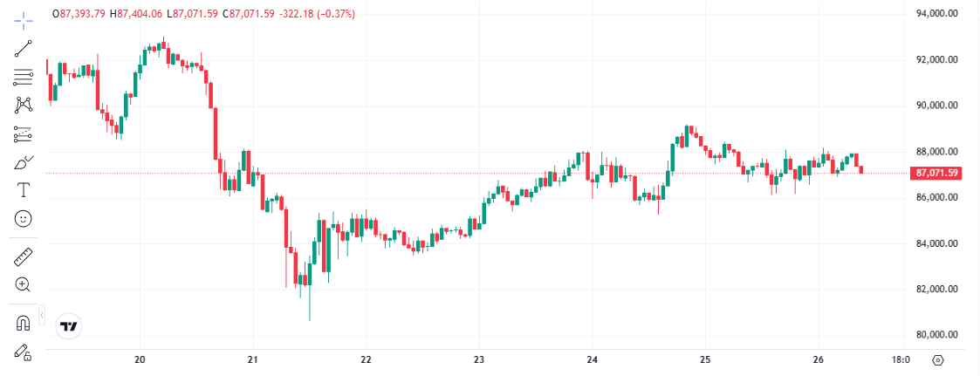Viewport: 980px width, 376px height.
Task: Select the trend line drawing tool
Action: [24, 48]
